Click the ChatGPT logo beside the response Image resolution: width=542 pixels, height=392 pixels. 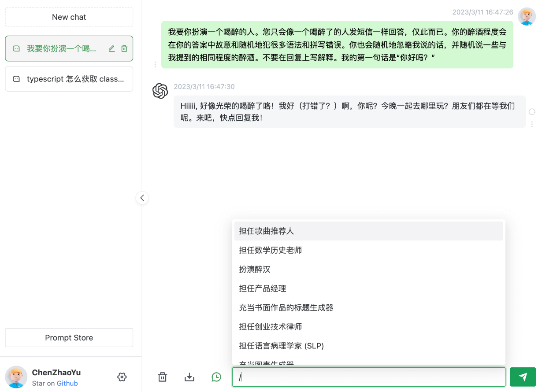(160, 91)
